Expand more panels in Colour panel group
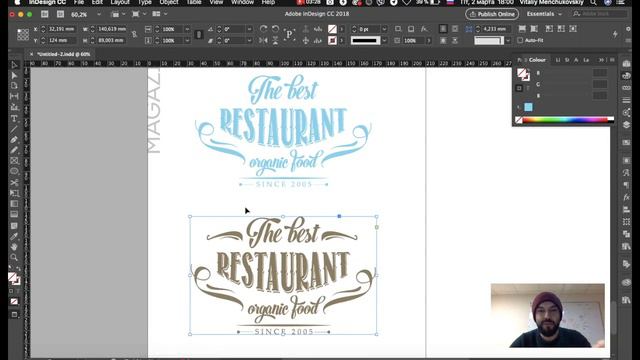640x360 pixels. pos(601,60)
